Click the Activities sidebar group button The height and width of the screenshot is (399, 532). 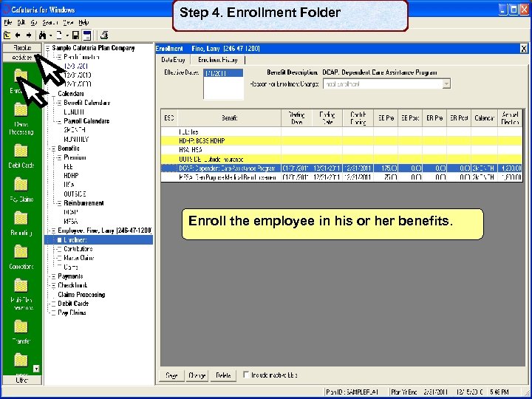tap(22, 58)
